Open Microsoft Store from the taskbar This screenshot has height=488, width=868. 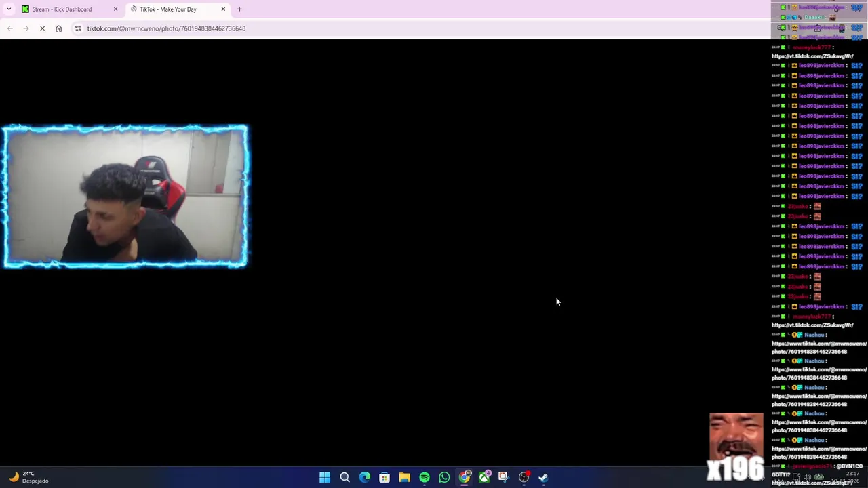384,477
